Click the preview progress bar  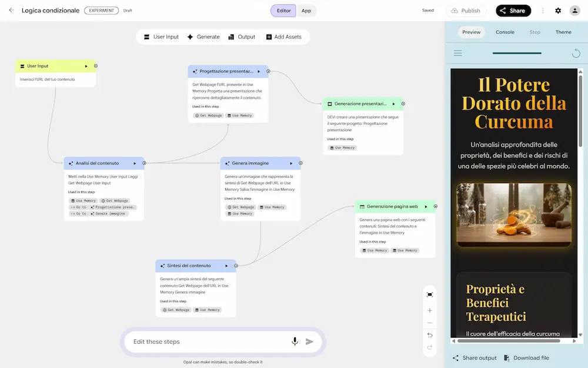click(517, 53)
